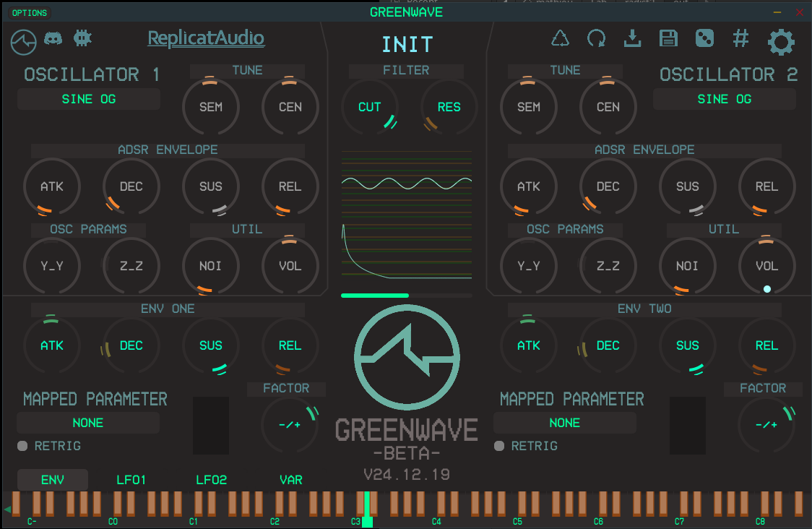Click the hash (#) version icon

pyautogui.click(x=740, y=39)
